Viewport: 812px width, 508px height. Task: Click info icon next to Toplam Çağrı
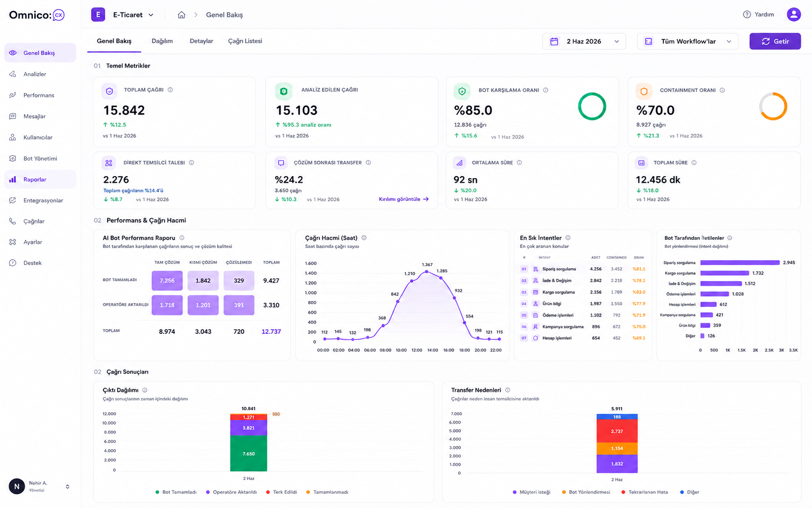click(170, 90)
